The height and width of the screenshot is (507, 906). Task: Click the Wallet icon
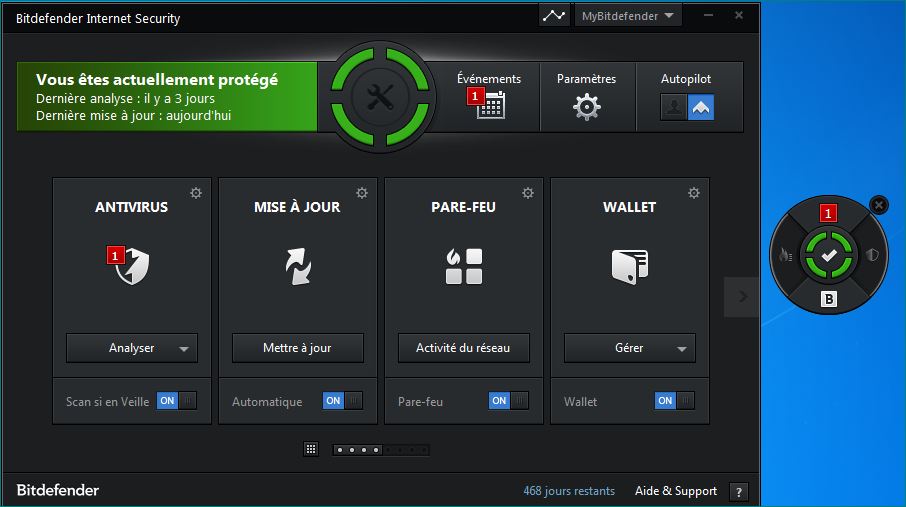pos(630,267)
